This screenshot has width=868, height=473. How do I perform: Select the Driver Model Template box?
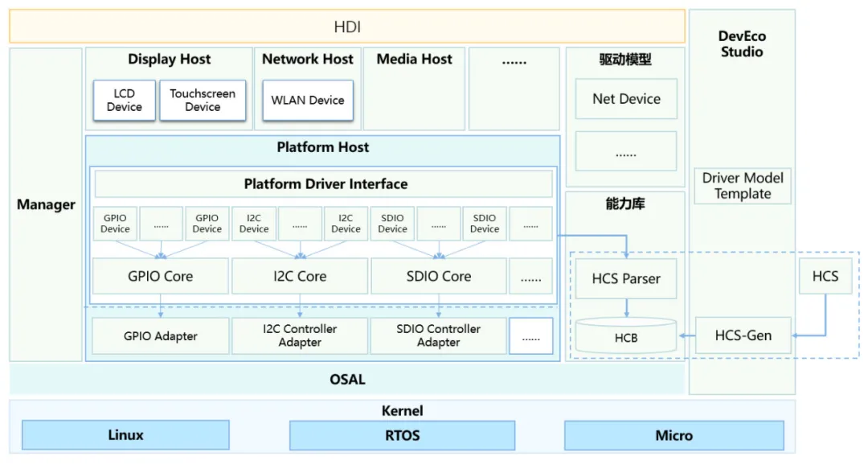pyautogui.click(x=743, y=186)
